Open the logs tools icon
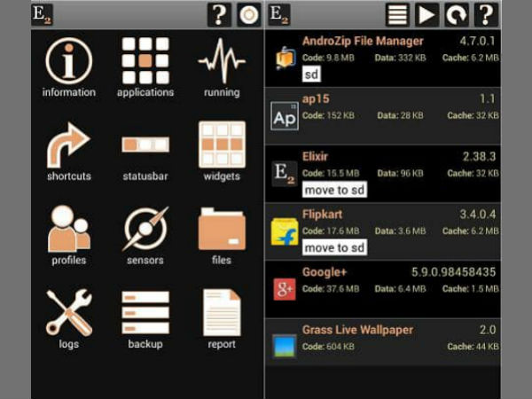532x399 pixels. coord(68,313)
